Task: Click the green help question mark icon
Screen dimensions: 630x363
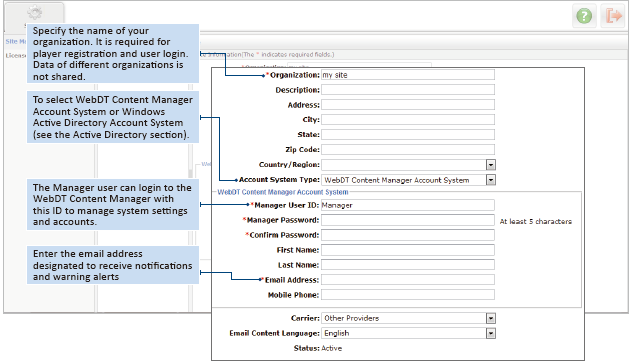Action: click(x=584, y=16)
